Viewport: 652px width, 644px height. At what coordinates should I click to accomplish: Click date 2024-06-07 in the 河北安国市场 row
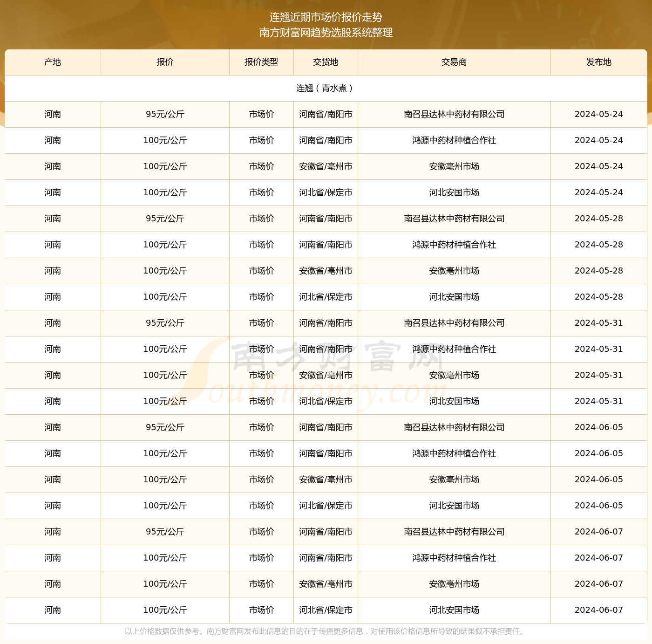598,610
